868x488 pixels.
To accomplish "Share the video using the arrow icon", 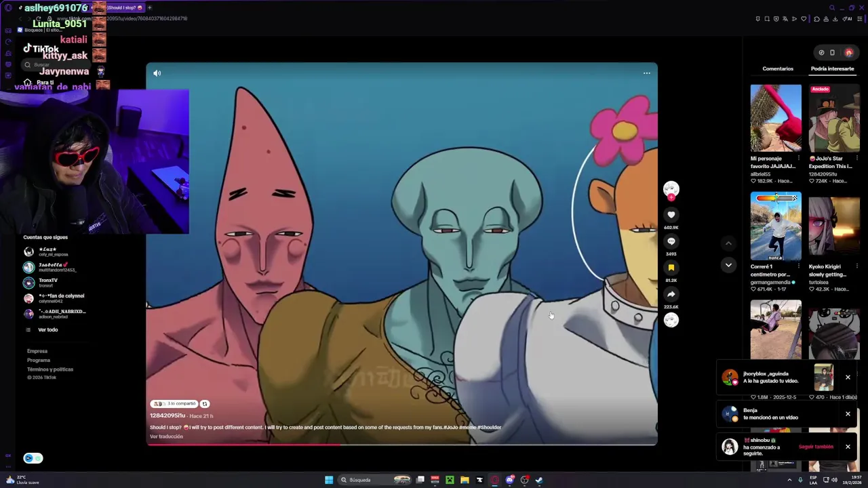I will [671, 294].
